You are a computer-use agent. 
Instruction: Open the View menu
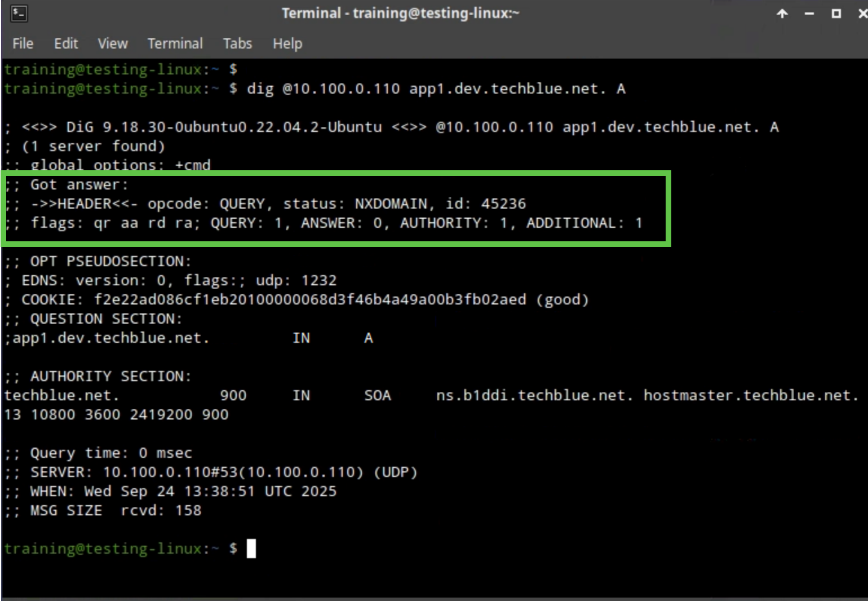tap(112, 43)
